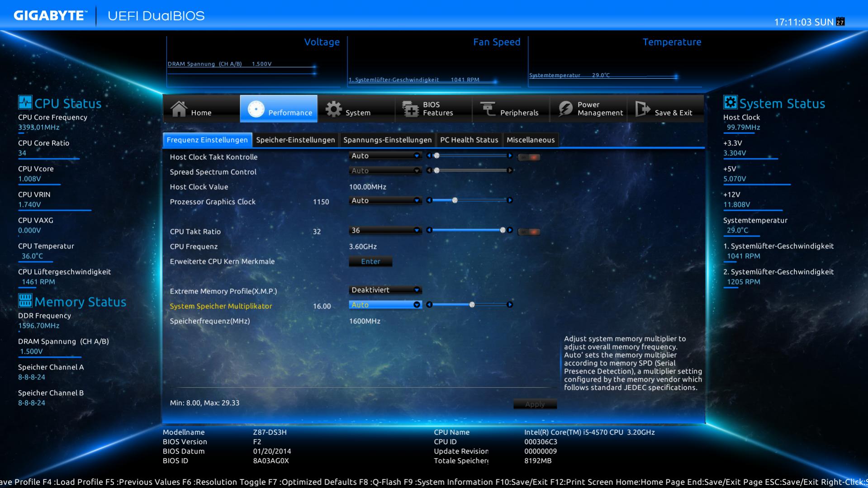Click F5 Previous Values in hotkey bar
The image size is (868, 488).
point(143,482)
